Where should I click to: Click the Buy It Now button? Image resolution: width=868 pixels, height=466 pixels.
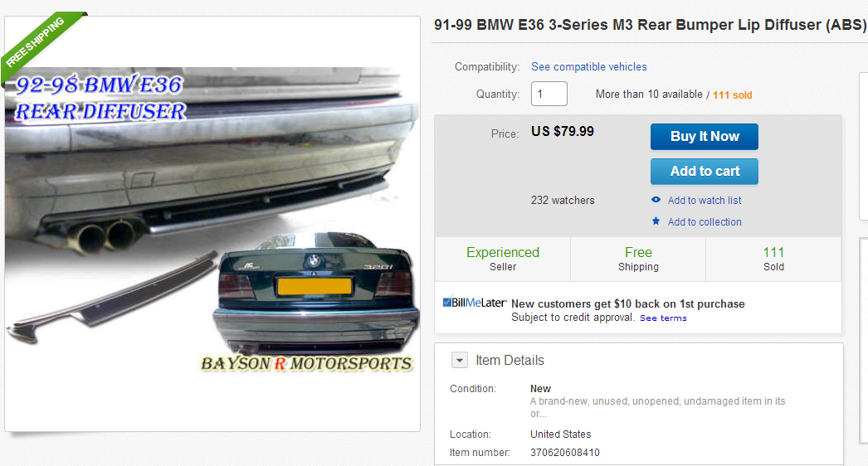click(x=705, y=137)
